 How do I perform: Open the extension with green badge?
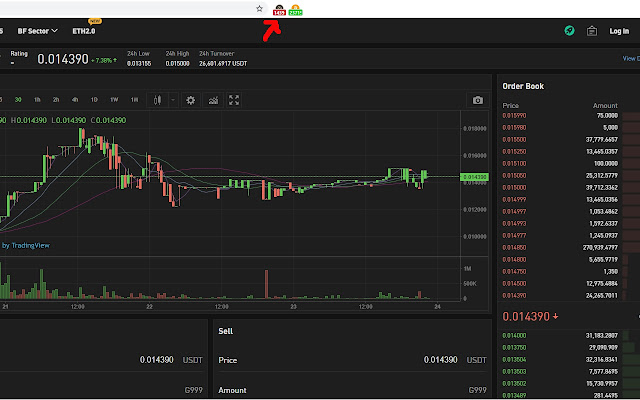(296, 10)
